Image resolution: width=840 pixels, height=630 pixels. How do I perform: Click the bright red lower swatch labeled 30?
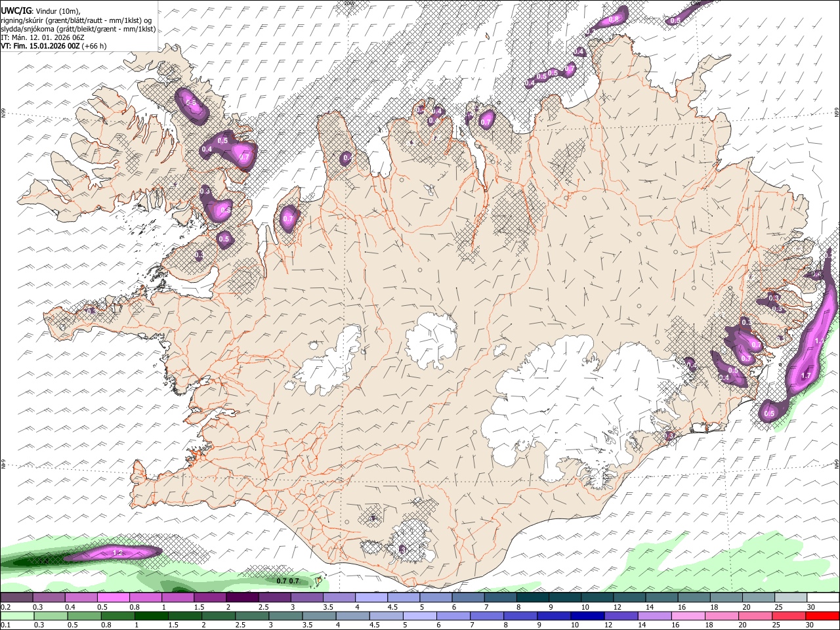822,616
